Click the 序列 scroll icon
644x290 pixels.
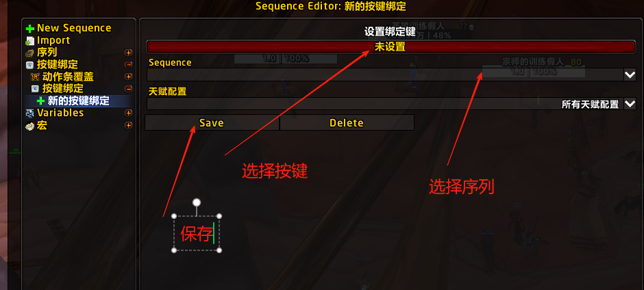(30, 53)
